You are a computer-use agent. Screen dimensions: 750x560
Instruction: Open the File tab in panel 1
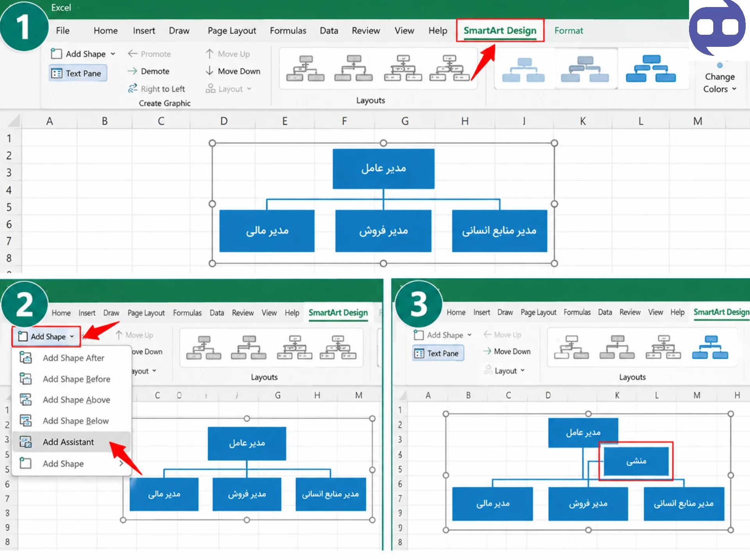(63, 30)
